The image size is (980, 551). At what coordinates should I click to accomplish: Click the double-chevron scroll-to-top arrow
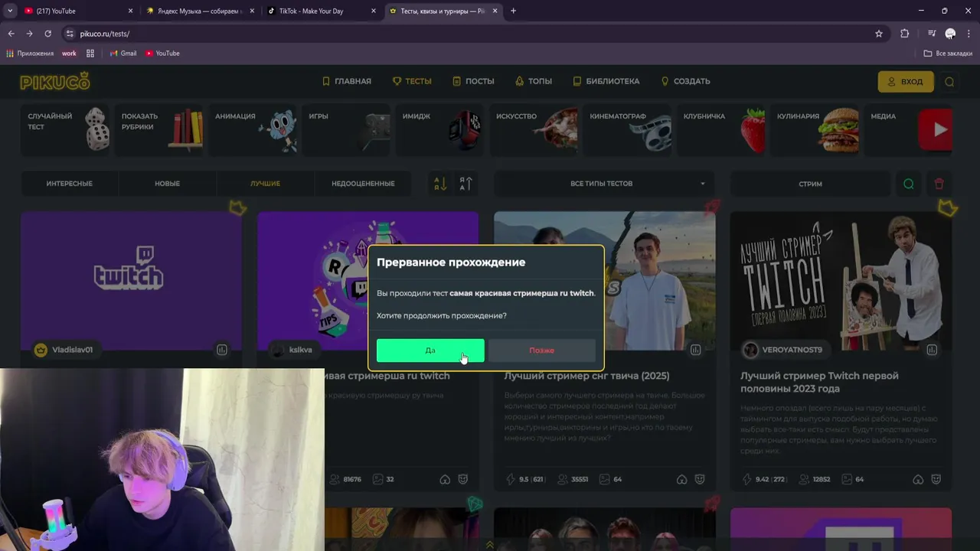click(x=489, y=545)
